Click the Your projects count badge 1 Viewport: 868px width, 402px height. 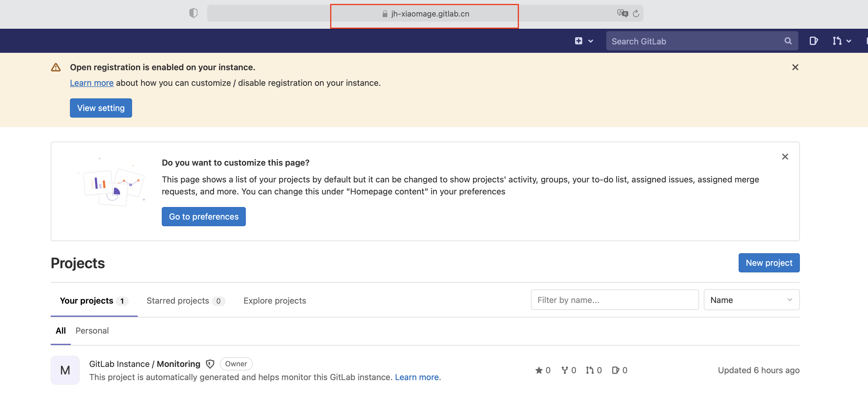tap(122, 301)
